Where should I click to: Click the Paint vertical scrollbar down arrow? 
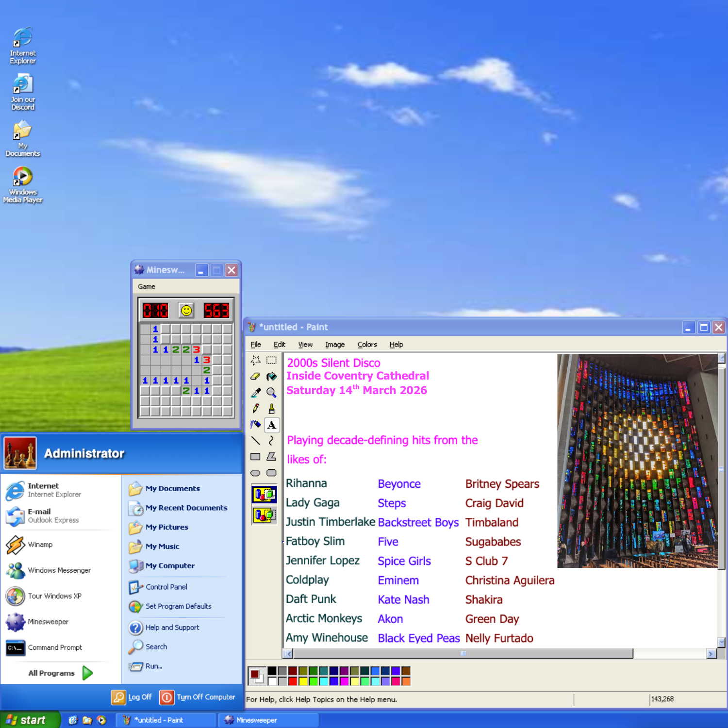point(722,643)
